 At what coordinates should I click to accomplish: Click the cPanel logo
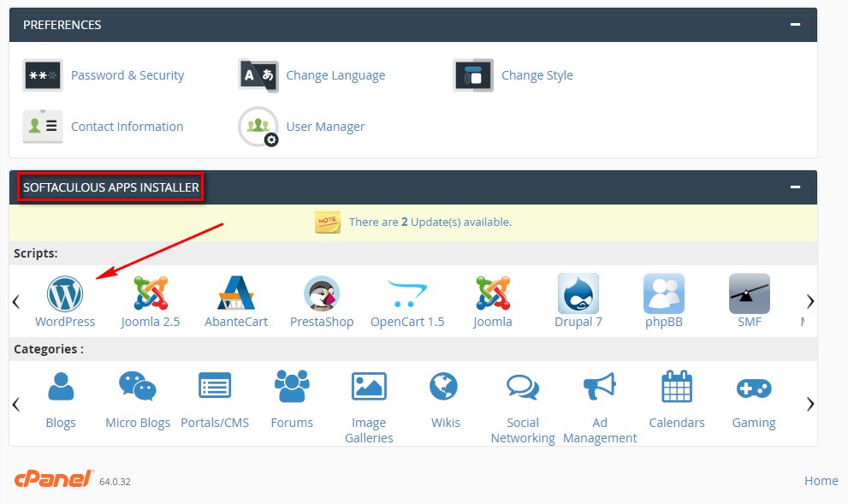[x=54, y=478]
